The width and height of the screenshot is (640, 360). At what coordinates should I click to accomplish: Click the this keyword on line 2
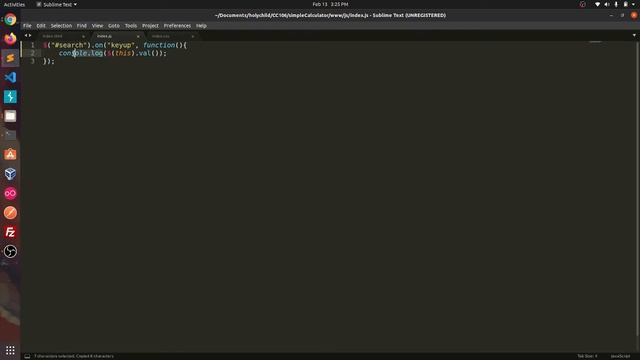click(123, 53)
